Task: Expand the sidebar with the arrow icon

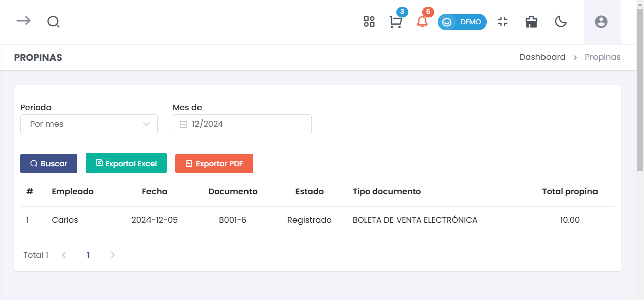Action: pos(23,21)
